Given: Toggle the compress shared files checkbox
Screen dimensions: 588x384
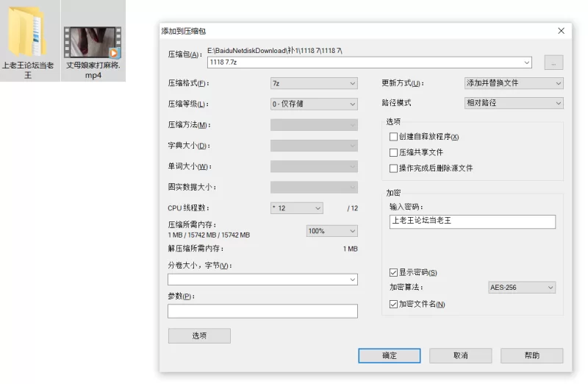Looking at the screenshot, I should click(x=393, y=152).
